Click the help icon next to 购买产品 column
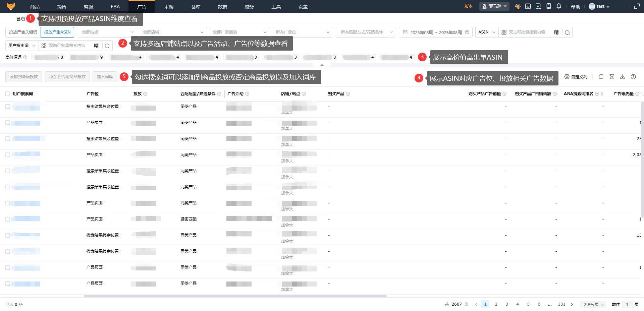Screen dimensions: 644x311 coord(348,94)
